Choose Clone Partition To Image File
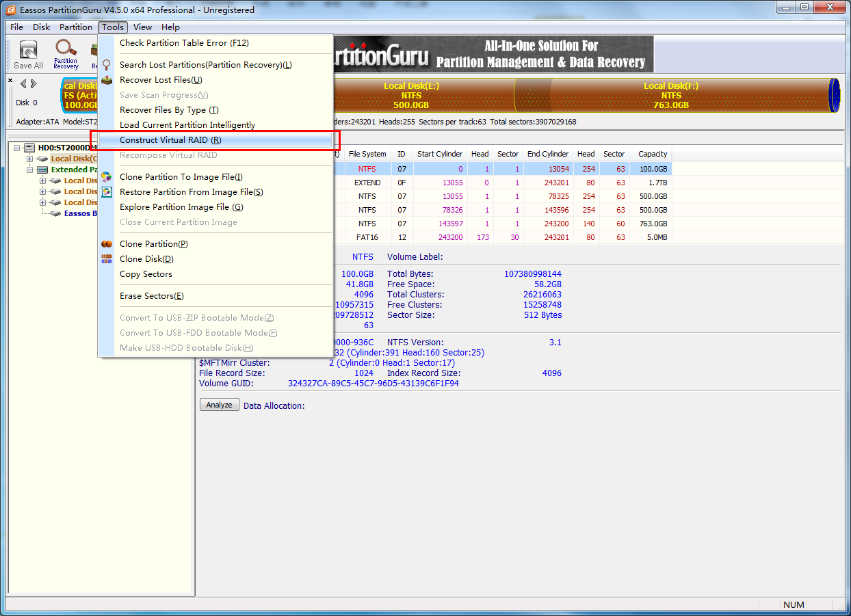The image size is (851, 616). pyautogui.click(x=215, y=177)
